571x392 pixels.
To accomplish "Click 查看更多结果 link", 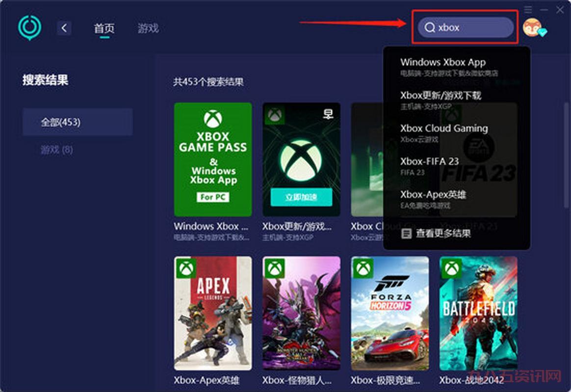I will point(443,233).
